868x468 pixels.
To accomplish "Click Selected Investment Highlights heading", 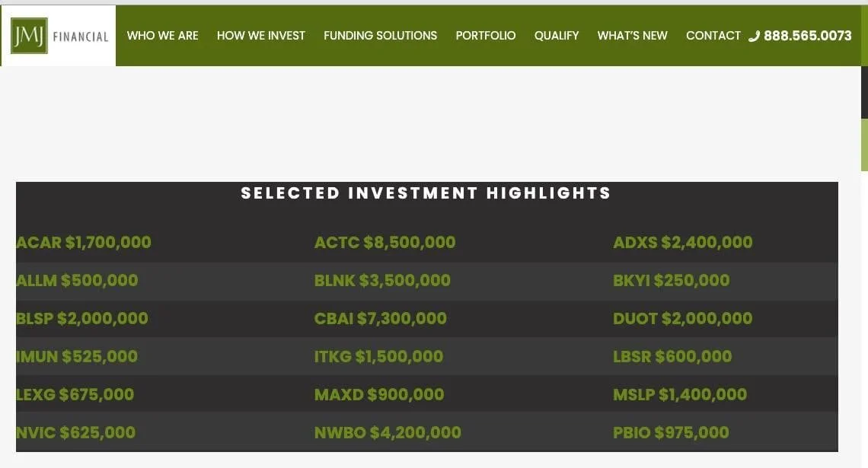I will pyautogui.click(x=426, y=193).
